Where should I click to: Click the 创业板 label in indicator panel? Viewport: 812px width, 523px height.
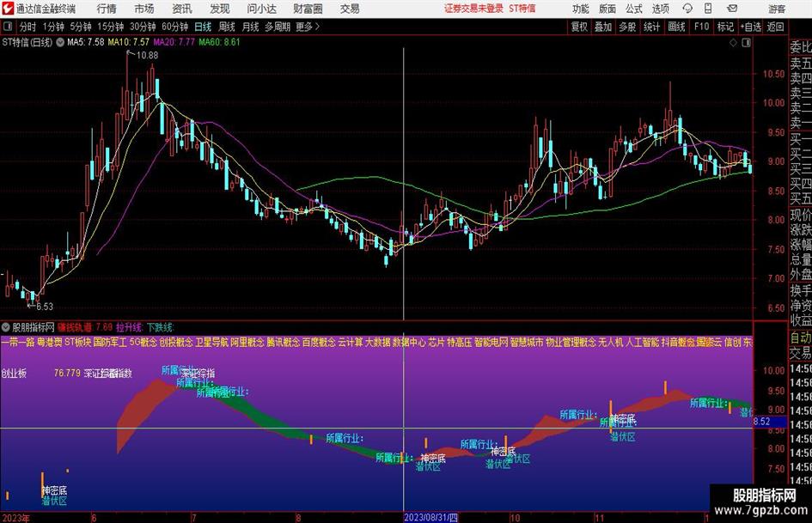point(14,373)
